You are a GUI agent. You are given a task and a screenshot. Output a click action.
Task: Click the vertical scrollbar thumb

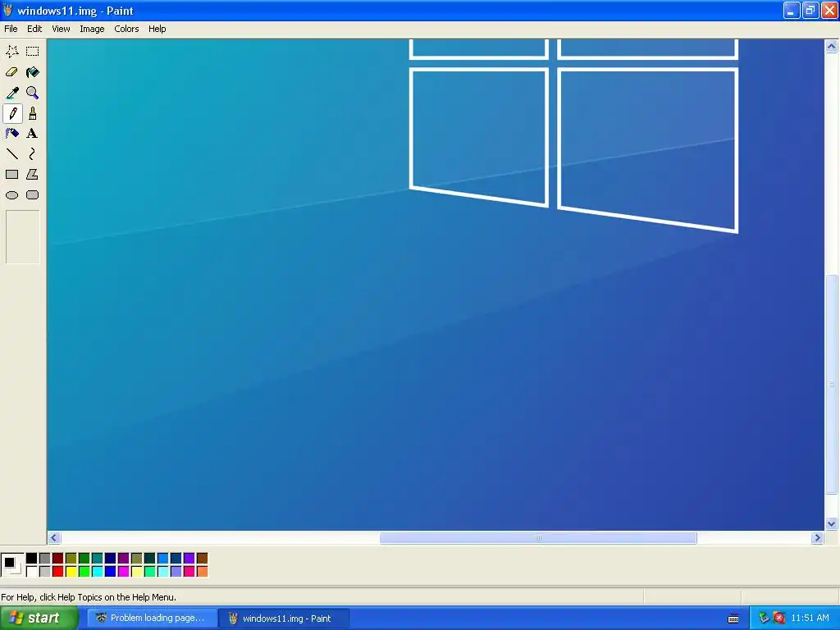pyautogui.click(x=832, y=384)
